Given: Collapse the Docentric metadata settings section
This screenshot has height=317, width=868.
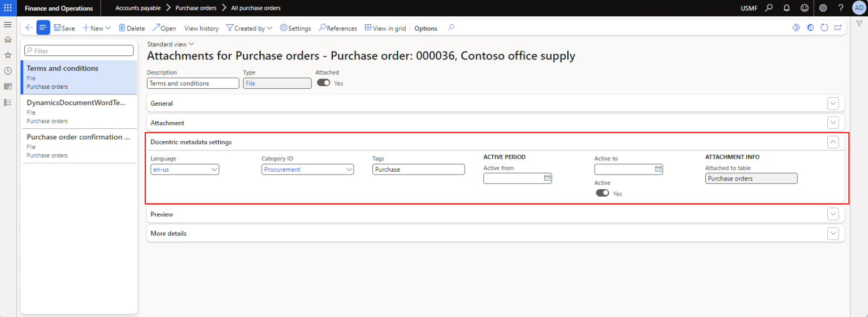Looking at the screenshot, I should (x=833, y=142).
